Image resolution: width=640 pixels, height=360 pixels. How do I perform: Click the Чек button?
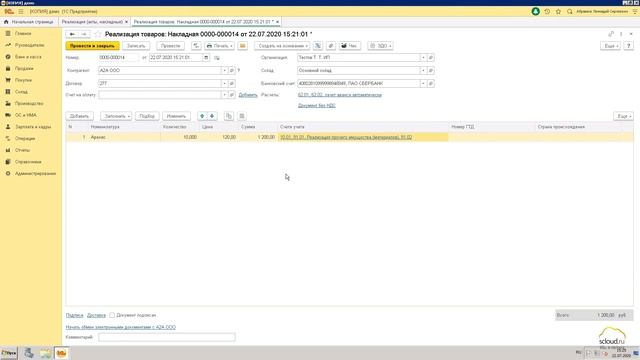349,46
